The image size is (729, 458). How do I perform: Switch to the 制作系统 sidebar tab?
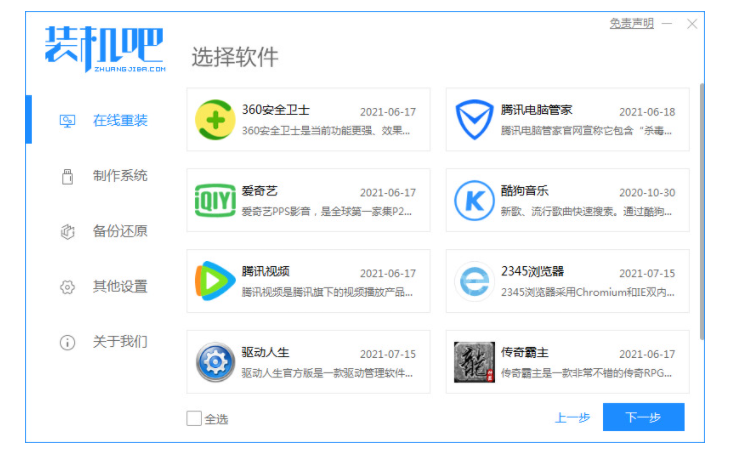pos(119,176)
